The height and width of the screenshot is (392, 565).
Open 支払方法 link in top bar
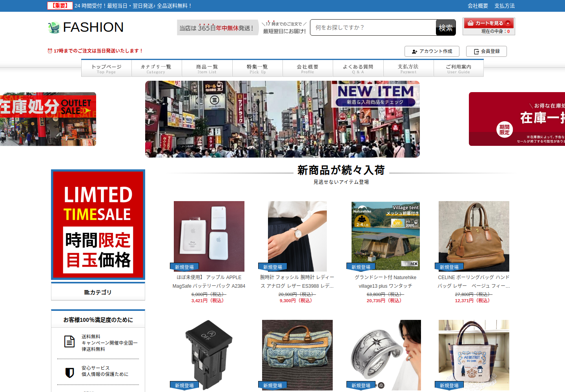505,6
